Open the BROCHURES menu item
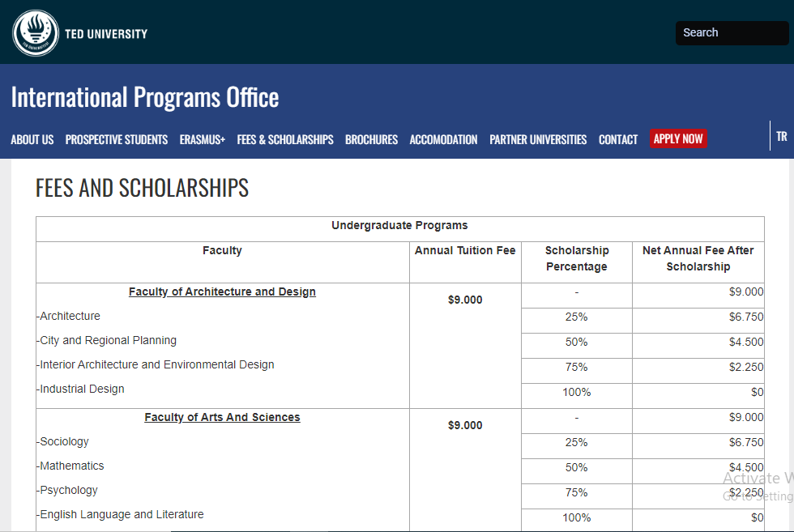794x532 pixels. (372, 140)
